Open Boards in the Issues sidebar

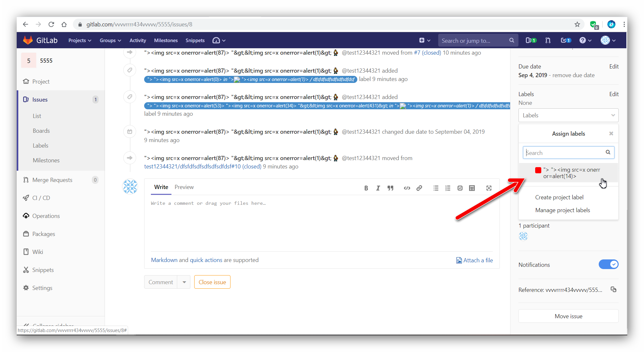coord(41,131)
